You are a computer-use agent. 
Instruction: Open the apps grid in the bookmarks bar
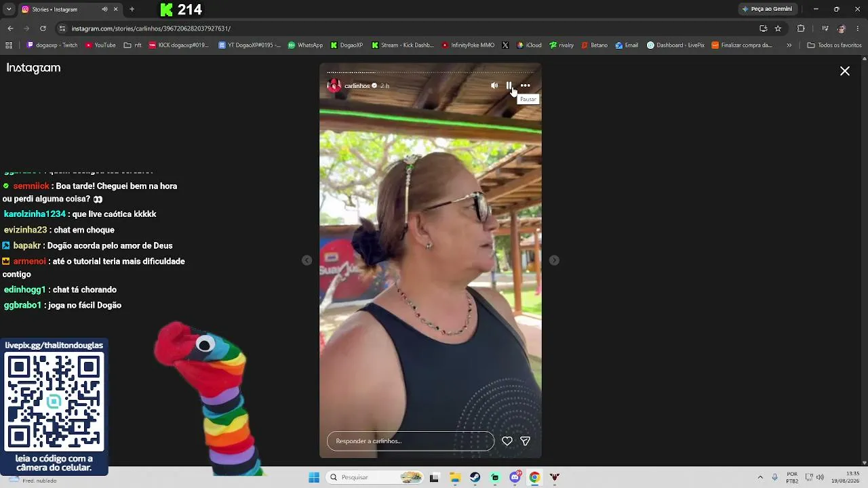[9, 45]
